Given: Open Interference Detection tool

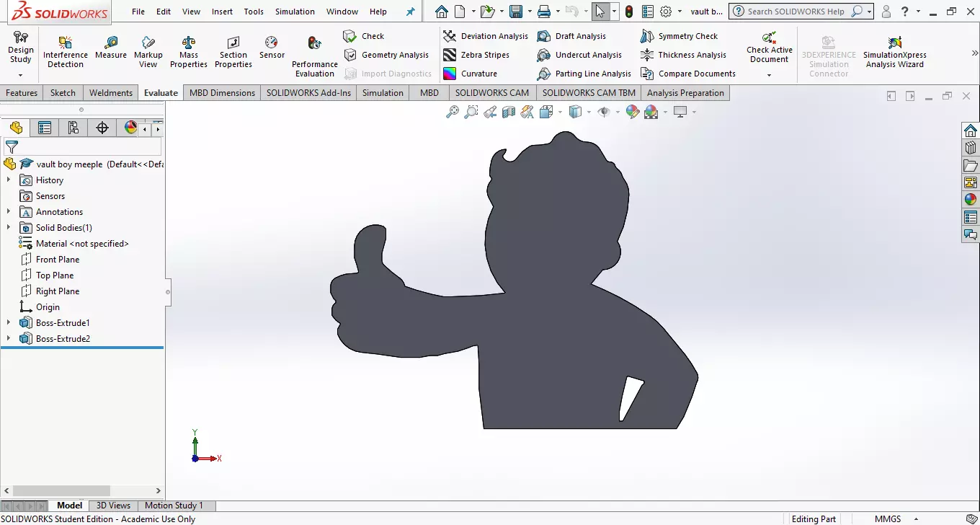Looking at the screenshot, I should tap(66, 52).
